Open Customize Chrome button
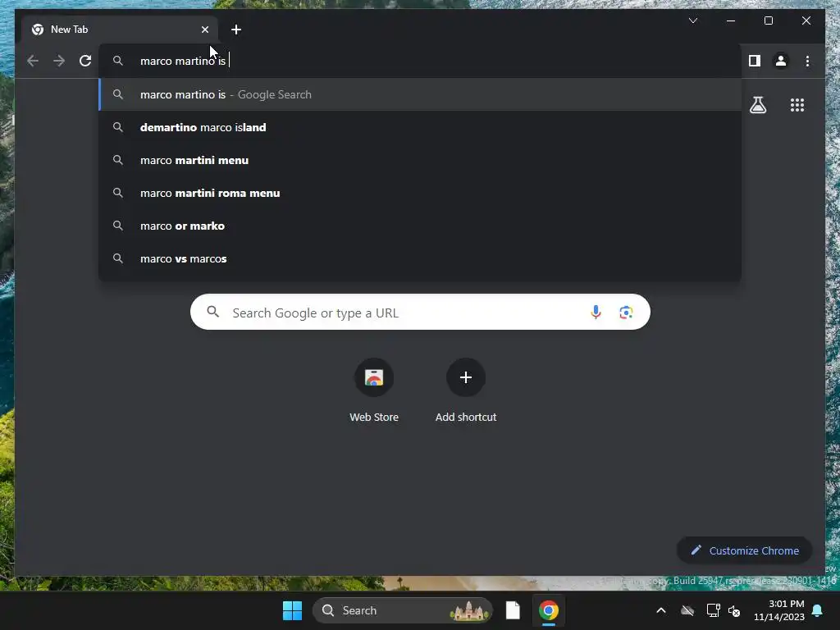The width and height of the screenshot is (840, 630). pos(745,550)
